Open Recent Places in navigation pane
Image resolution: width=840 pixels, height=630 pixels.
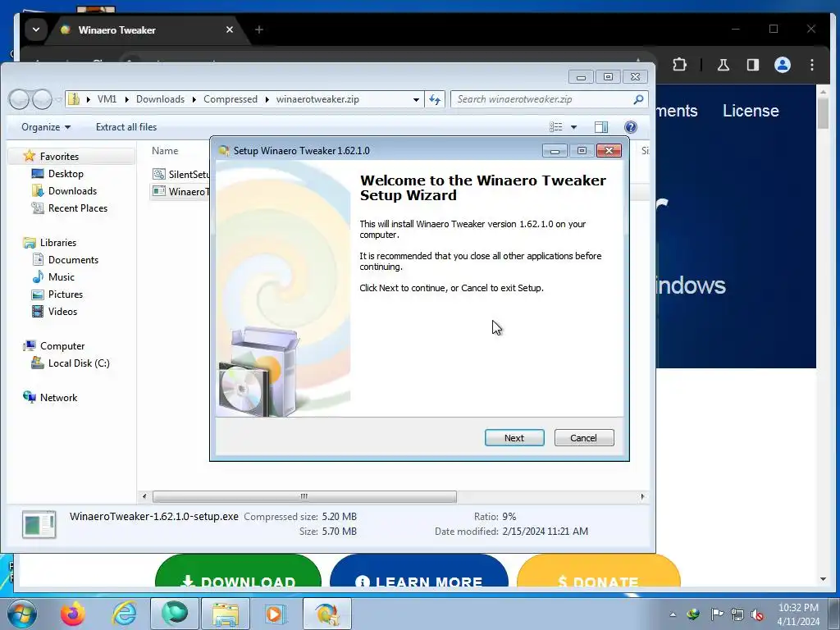[78, 208]
